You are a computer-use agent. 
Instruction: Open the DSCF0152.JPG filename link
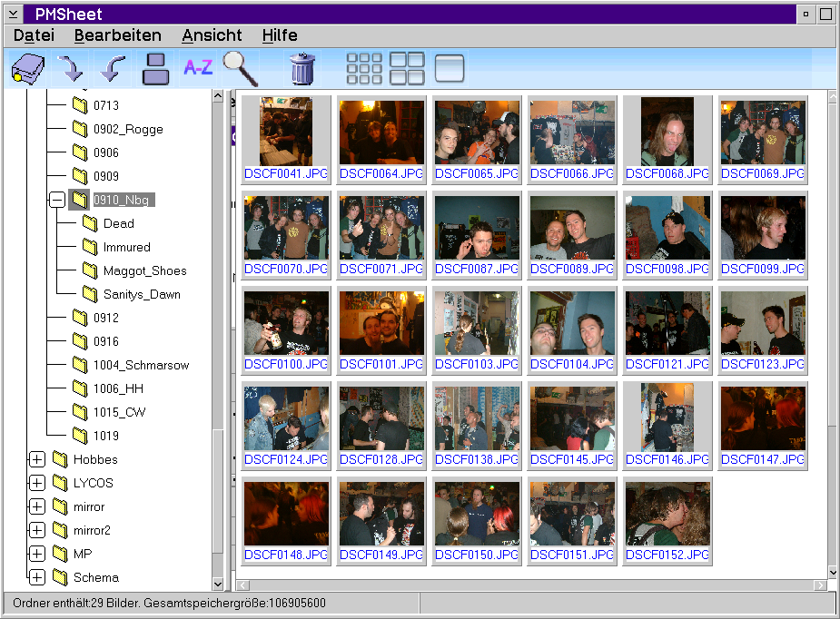(667, 555)
